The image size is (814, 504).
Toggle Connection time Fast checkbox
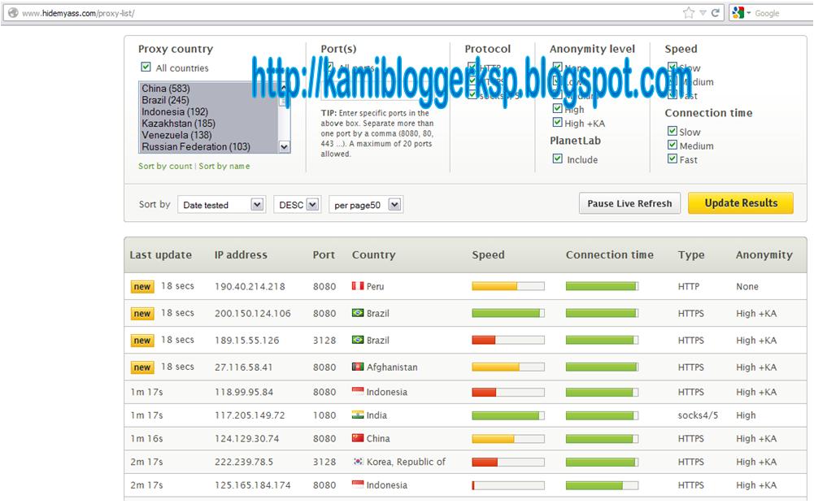click(x=673, y=159)
